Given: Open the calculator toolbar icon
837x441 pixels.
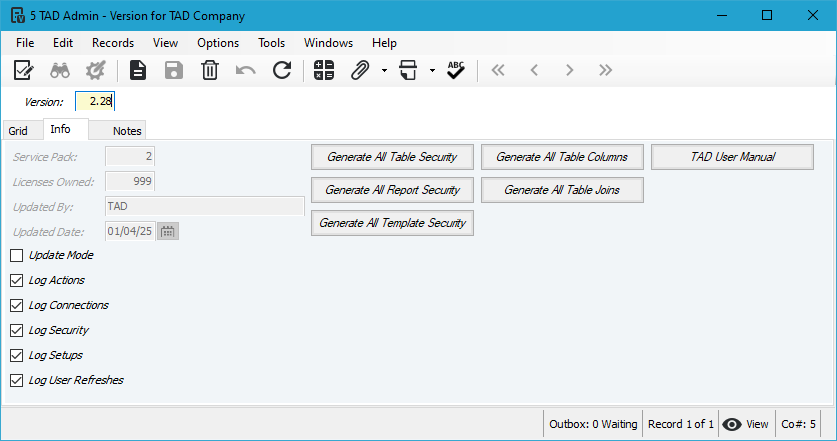Looking at the screenshot, I should (x=323, y=70).
